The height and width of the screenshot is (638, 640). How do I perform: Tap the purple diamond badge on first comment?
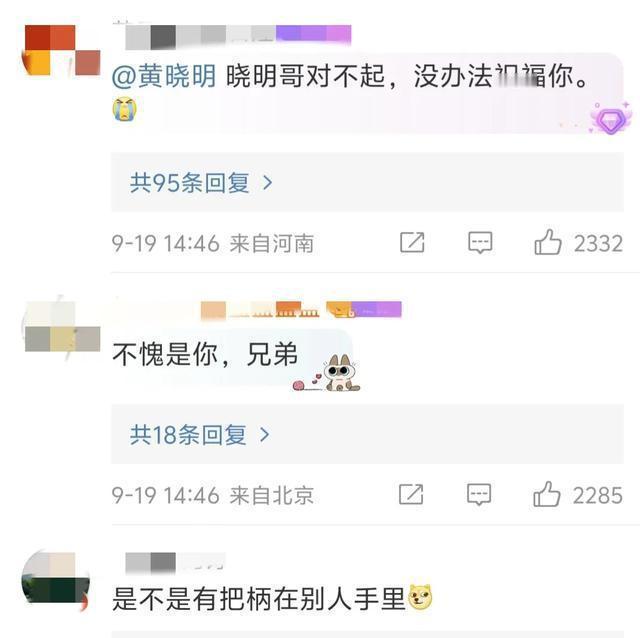pos(610,120)
